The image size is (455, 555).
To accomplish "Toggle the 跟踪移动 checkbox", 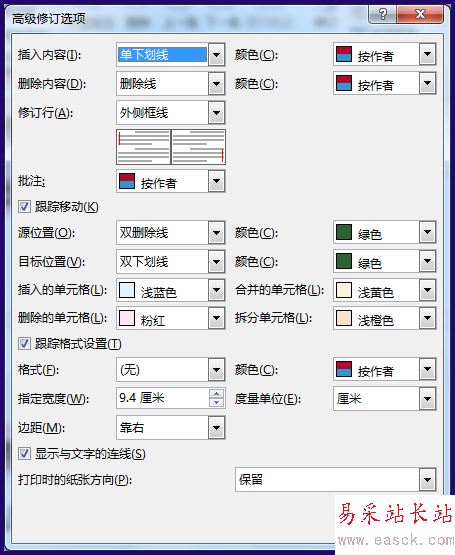I will click(24, 206).
